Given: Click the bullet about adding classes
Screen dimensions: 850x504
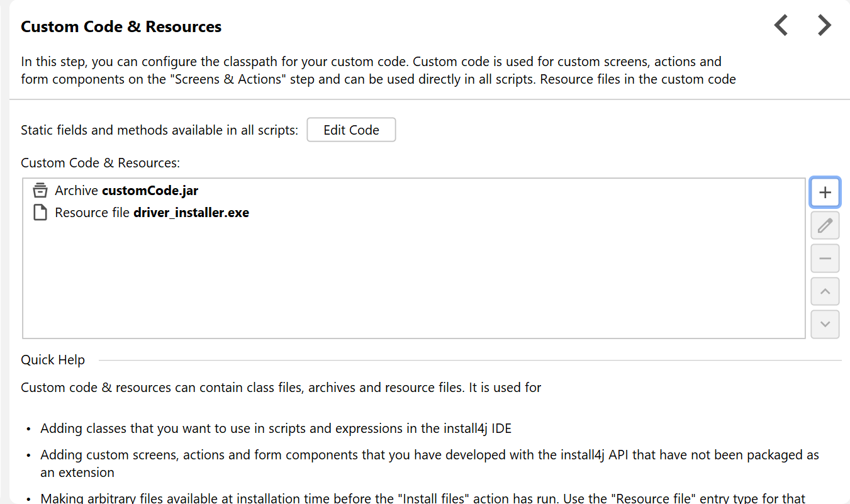Looking at the screenshot, I should click(276, 428).
